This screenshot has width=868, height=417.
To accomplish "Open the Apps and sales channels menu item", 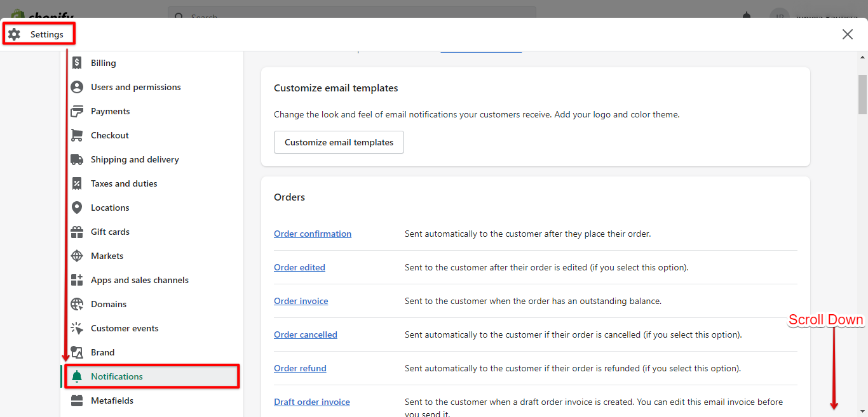I will click(139, 280).
